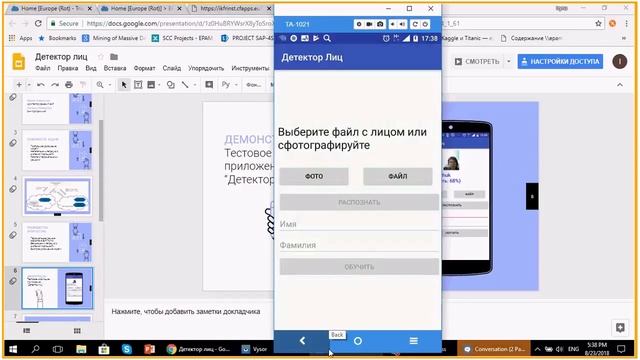Open Zoom level dropdown arrow
This screenshot has height=360, width=640.
(110, 84)
